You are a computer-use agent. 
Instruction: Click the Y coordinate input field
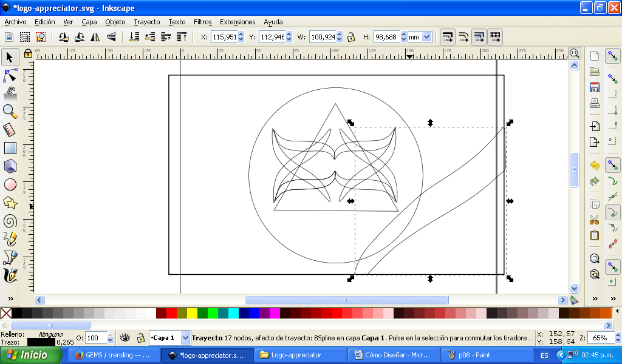272,37
